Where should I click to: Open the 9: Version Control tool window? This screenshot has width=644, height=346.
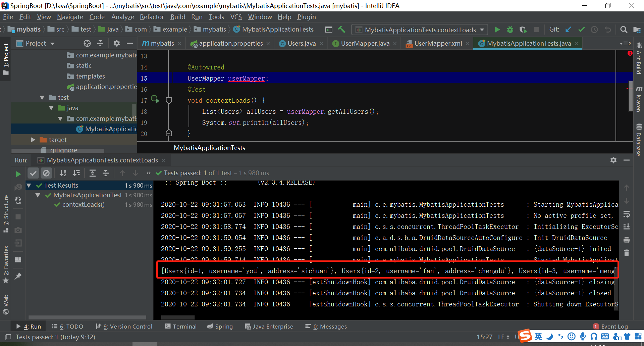[124, 326]
